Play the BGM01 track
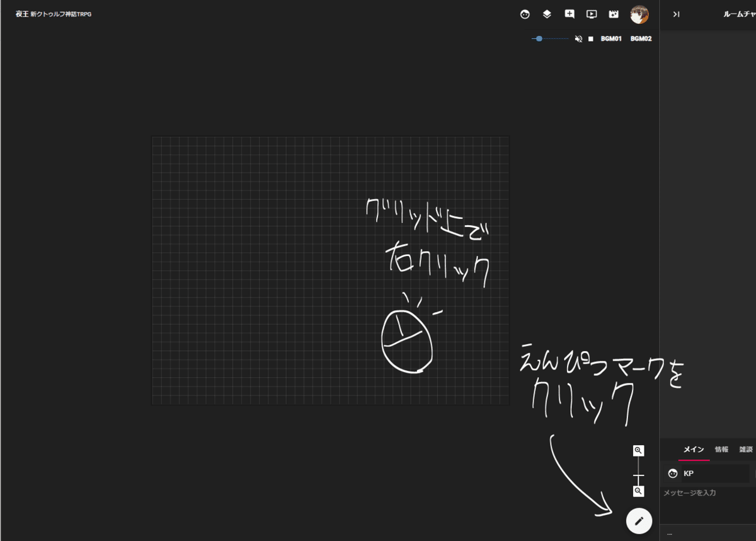The width and height of the screenshot is (756, 541). (611, 39)
